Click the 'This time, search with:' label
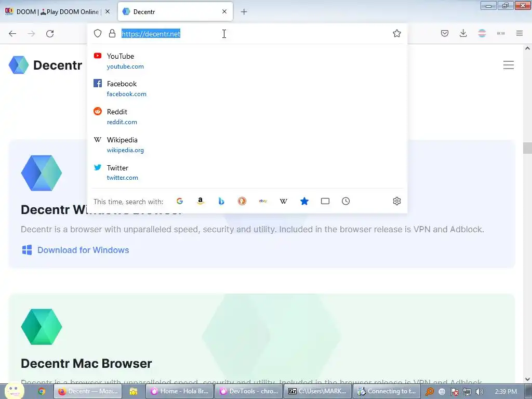Viewport: 532px width, 399px height. pyautogui.click(x=128, y=202)
